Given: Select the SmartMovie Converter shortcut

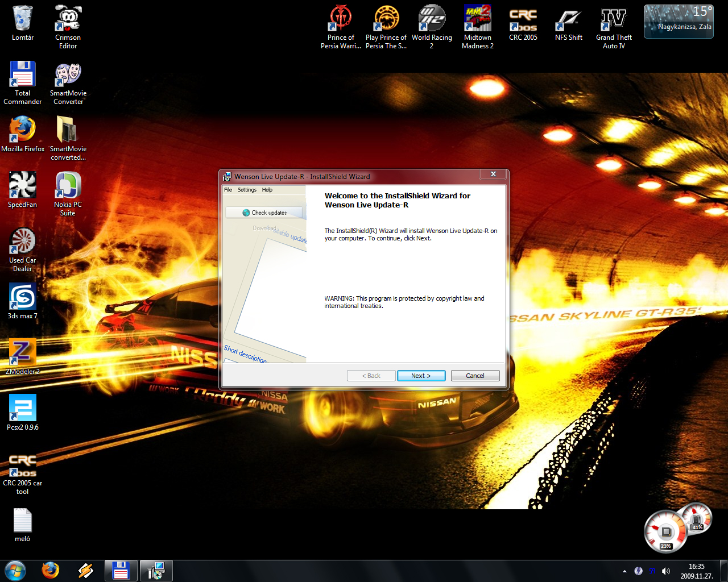Looking at the screenshot, I should point(68,83).
